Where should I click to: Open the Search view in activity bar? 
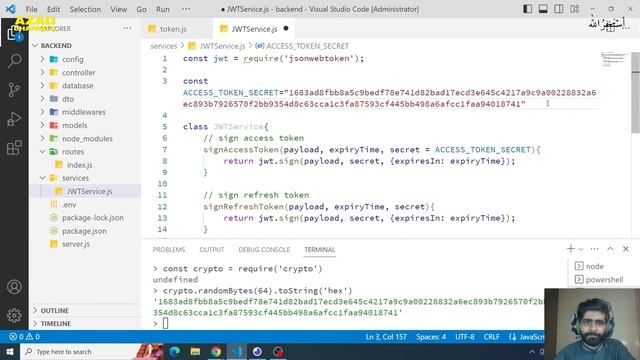pyautogui.click(x=14, y=61)
